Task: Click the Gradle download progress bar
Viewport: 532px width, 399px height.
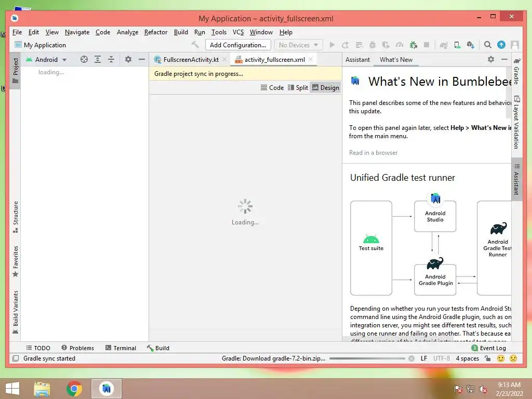Action: [367, 358]
